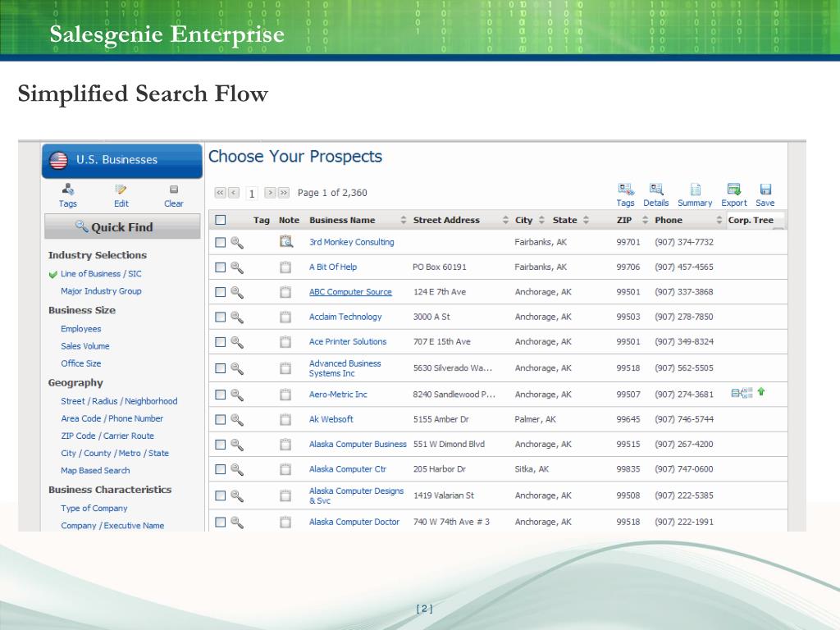Open Type of Company filter
Screen dimensions: 840x630
(94, 509)
